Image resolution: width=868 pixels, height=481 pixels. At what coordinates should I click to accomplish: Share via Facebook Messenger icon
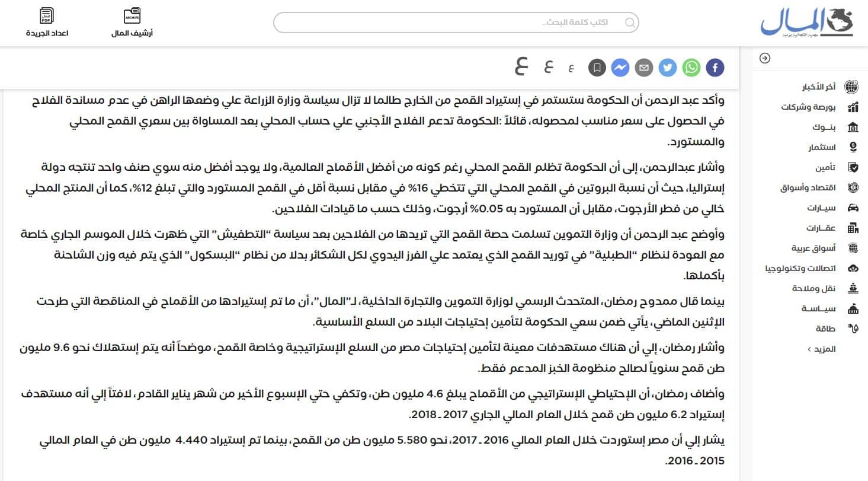(x=620, y=68)
